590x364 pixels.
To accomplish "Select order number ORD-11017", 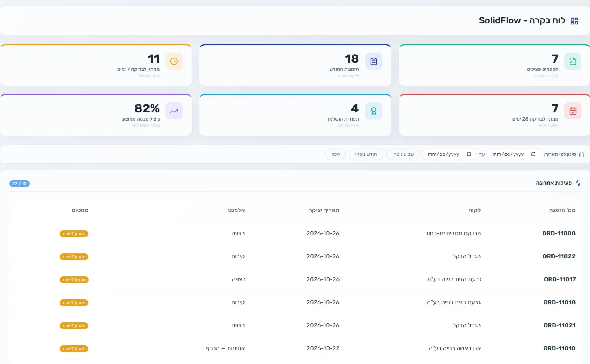I will (x=560, y=279).
